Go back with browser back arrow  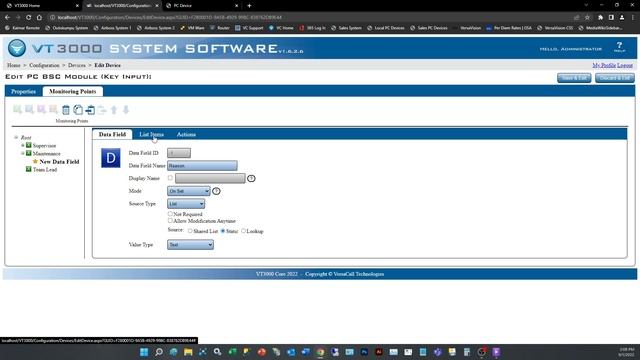(x=7, y=18)
